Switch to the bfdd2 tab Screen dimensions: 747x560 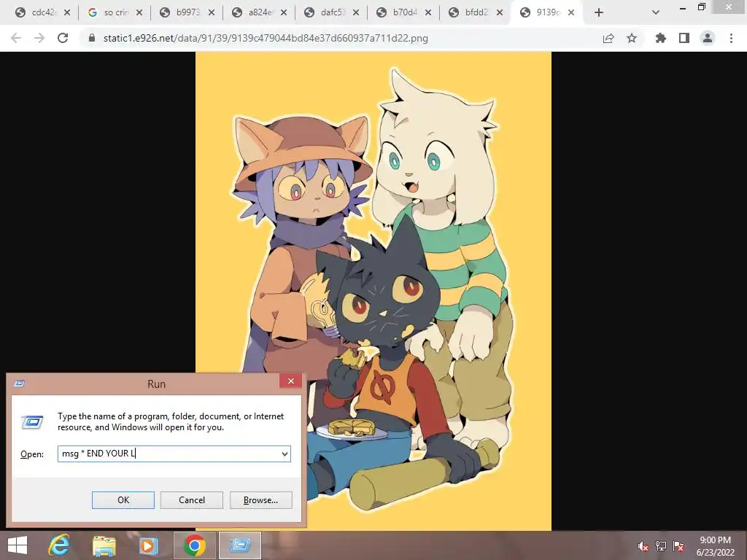point(470,12)
